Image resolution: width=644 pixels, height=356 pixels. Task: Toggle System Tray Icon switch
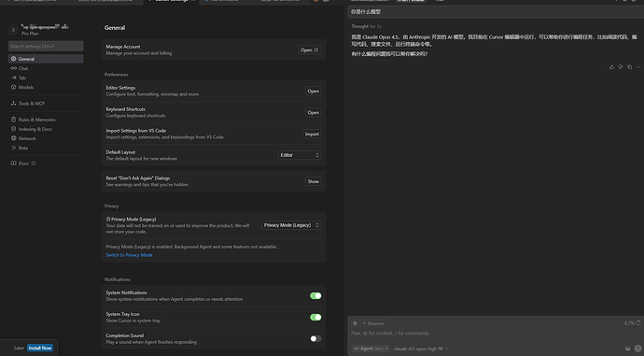(x=315, y=318)
